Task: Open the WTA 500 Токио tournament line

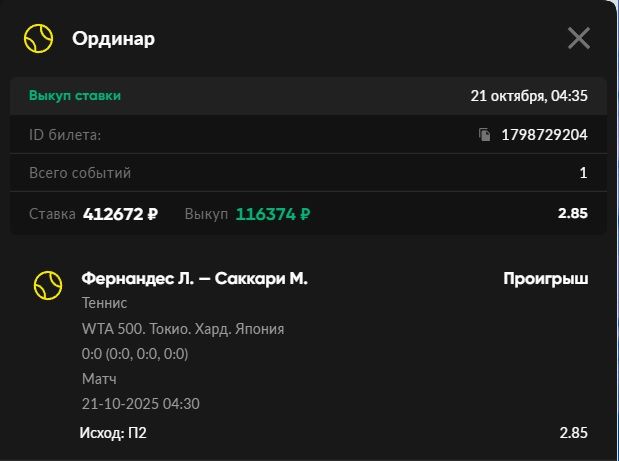Action: coord(182,329)
